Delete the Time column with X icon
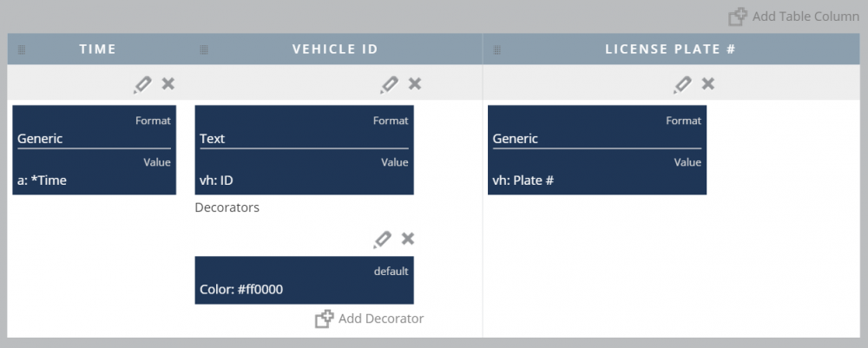 pos(168,83)
